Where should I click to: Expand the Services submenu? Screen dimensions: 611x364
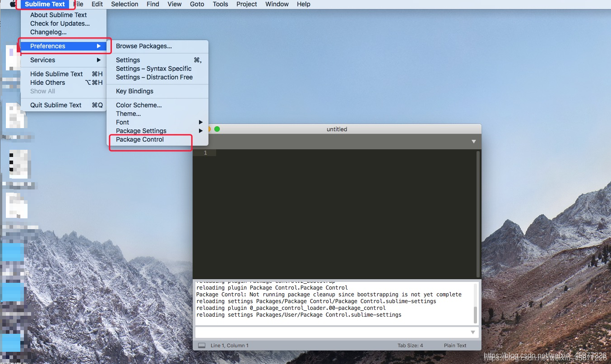pyautogui.click(x=63, y=60)
